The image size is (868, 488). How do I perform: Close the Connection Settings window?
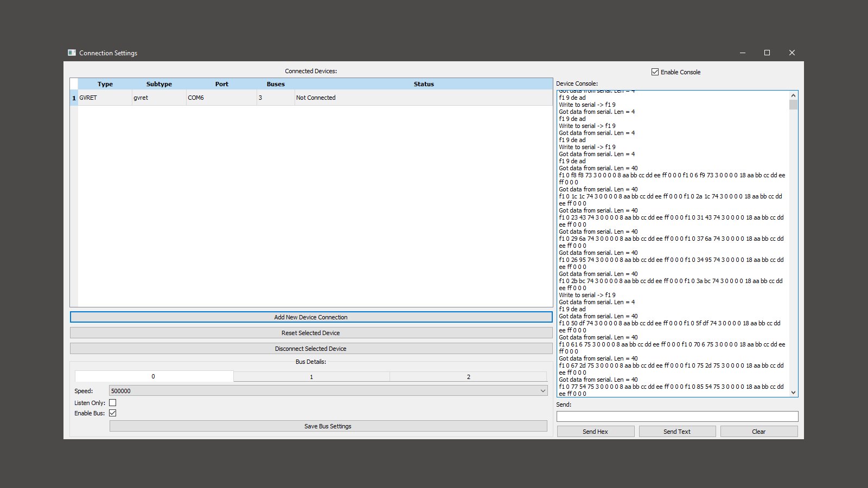coord(792,53)
